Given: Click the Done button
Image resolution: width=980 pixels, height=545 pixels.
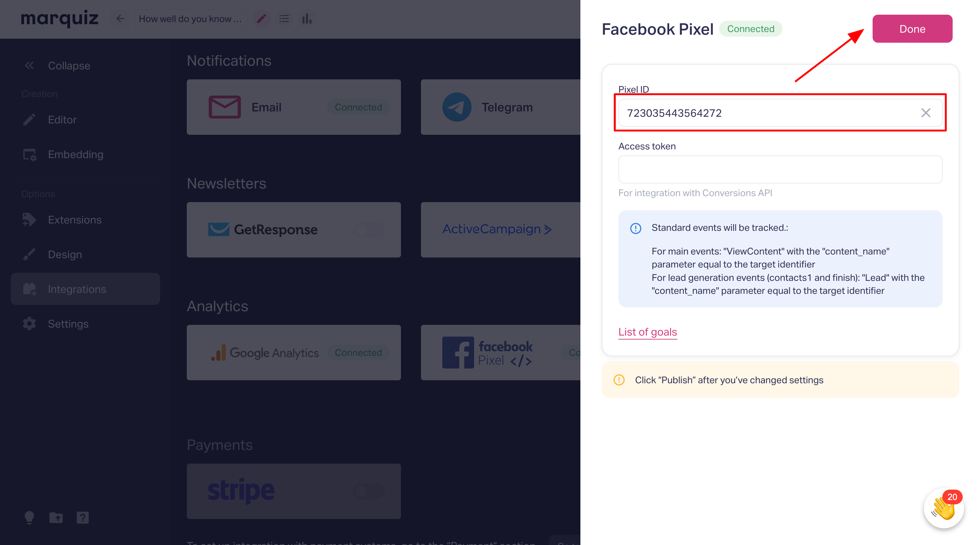Looking at the screenshot, I should 912,29.
